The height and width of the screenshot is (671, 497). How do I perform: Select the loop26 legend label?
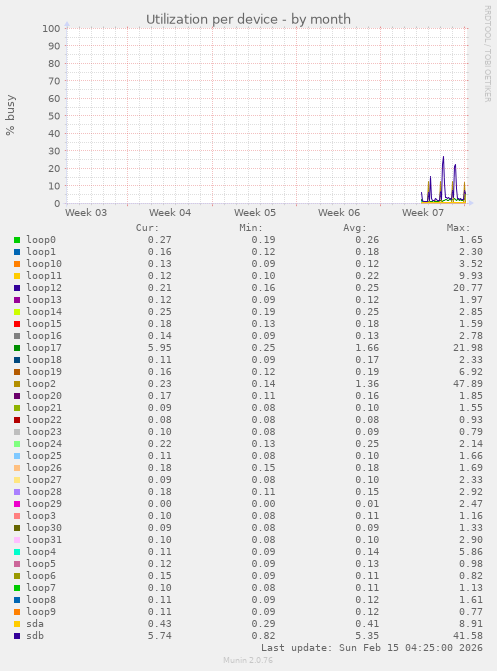point(44,468)
